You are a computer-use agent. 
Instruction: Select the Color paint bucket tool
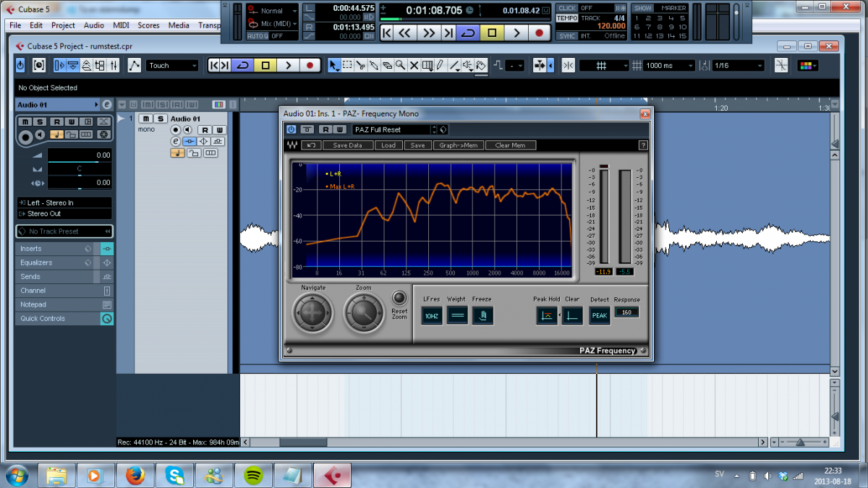pos(482,65)
